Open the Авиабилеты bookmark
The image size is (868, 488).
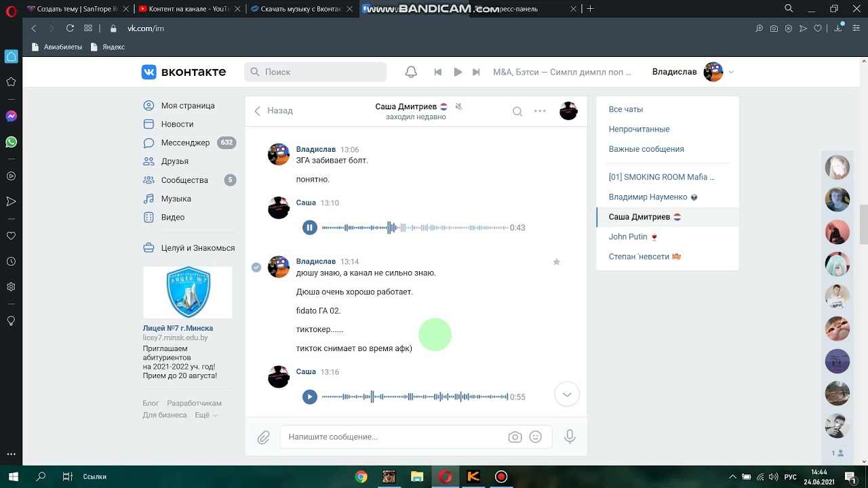[57, 47]
